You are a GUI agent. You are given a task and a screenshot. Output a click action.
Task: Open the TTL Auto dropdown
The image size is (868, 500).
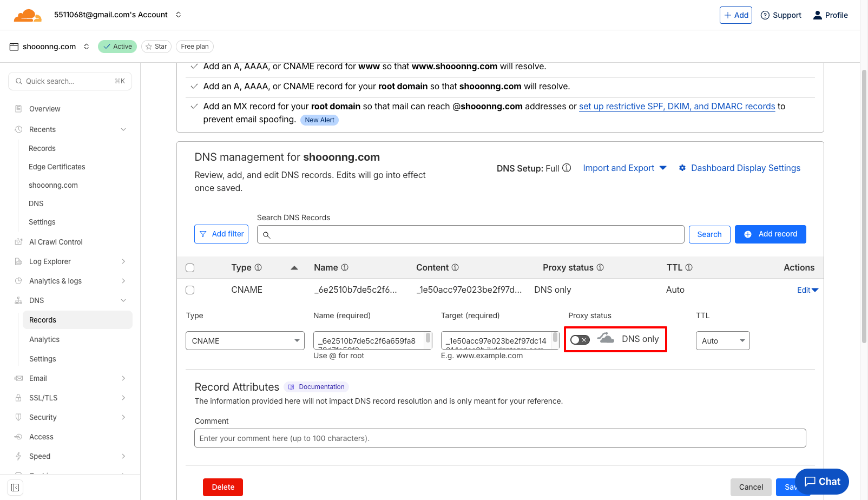[723, 341]
